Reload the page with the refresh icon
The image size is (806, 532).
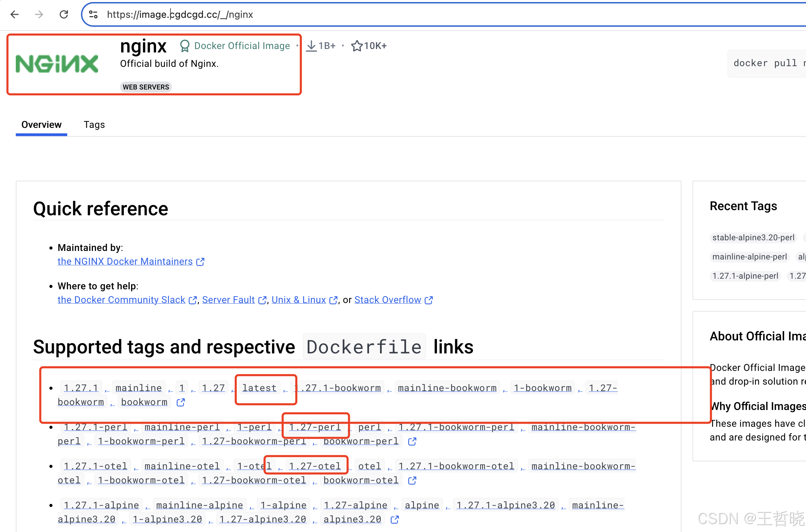(64, 14)
